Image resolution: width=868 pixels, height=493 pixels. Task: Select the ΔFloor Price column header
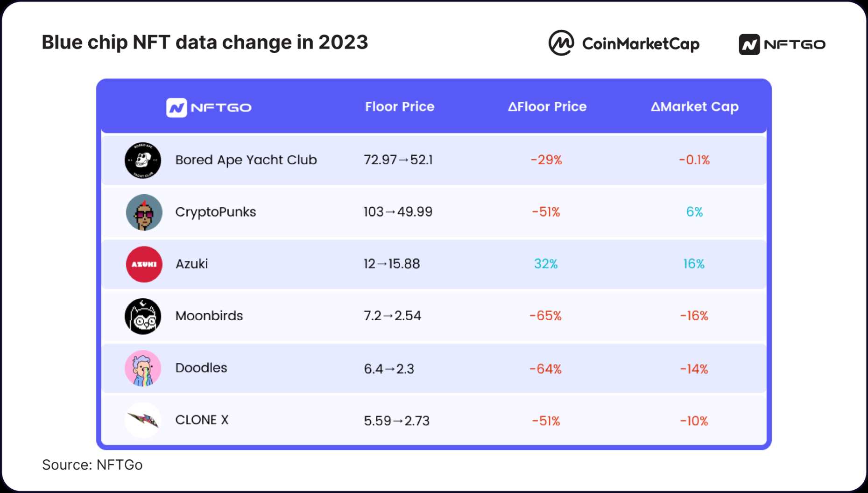(x=547, y=107)
